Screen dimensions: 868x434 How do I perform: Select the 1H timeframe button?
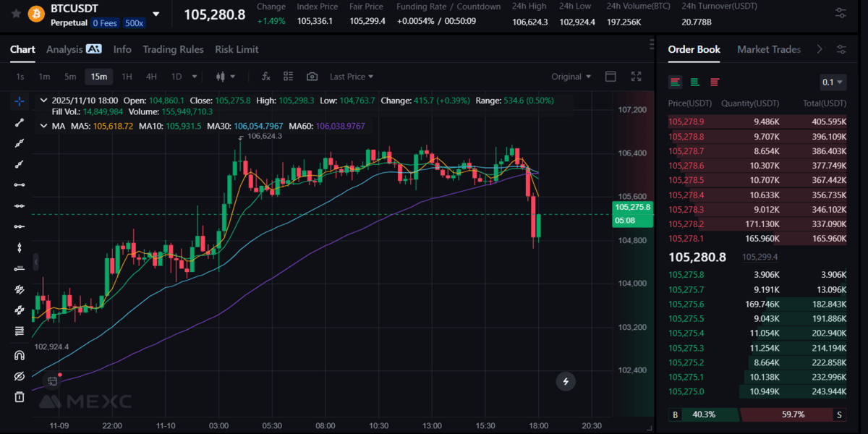point(127,76)
